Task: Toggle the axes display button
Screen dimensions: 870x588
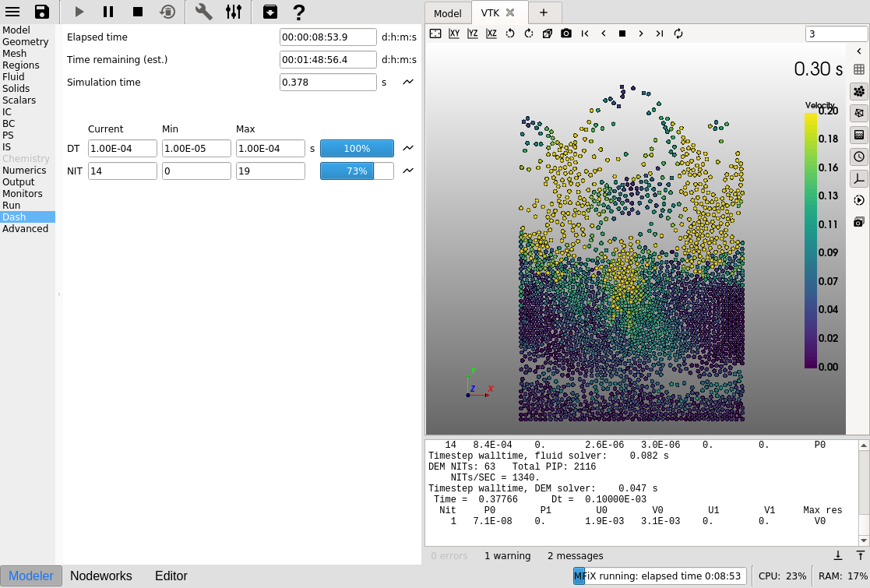Action: [x=859, y=178]
